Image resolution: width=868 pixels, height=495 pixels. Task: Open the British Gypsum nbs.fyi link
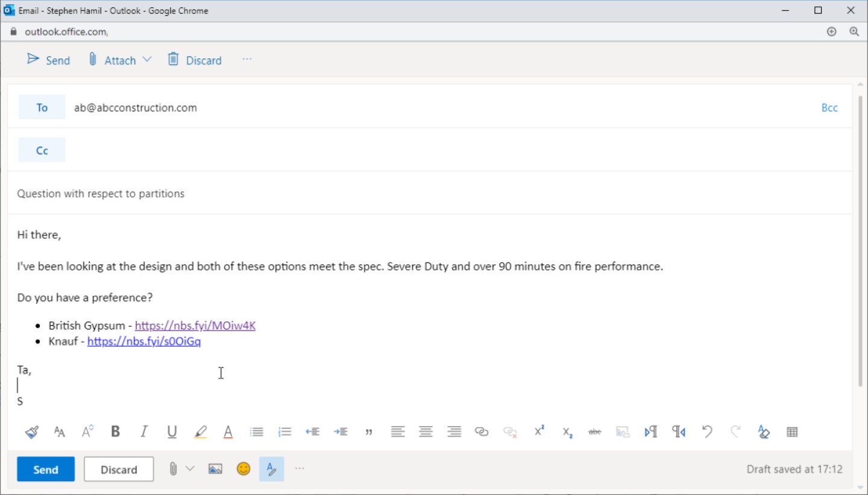(195, 325)
